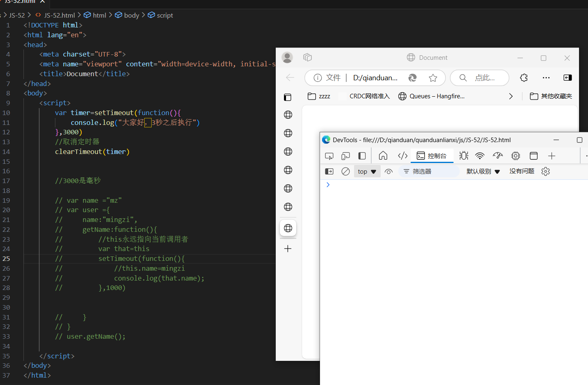Add page to favorites with star icon

(x=433, y=78)
